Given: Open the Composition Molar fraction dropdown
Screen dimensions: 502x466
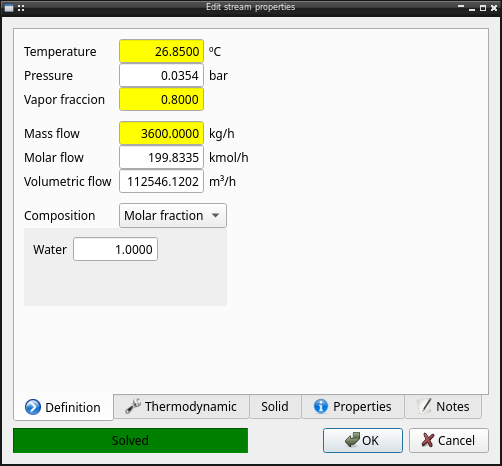Looking at the screenshot, I should (x=173, y=216).
